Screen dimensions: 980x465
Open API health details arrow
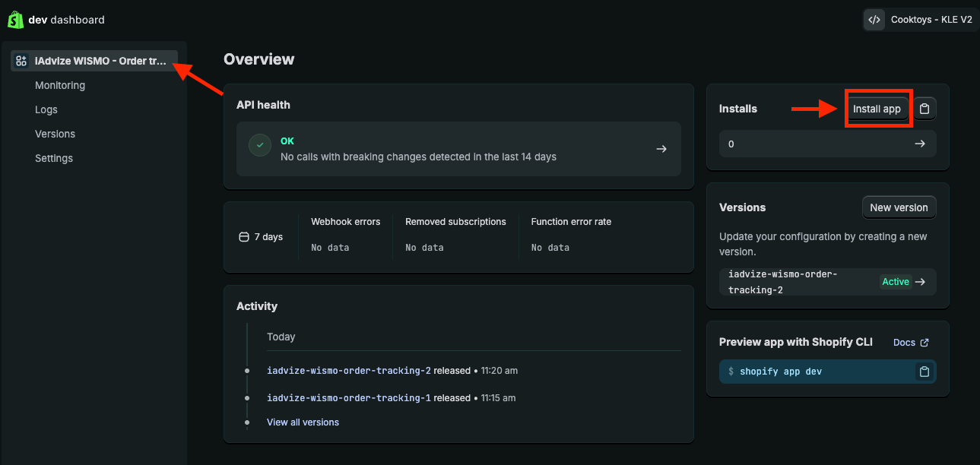pyautogui.click(x=661, y=149)
